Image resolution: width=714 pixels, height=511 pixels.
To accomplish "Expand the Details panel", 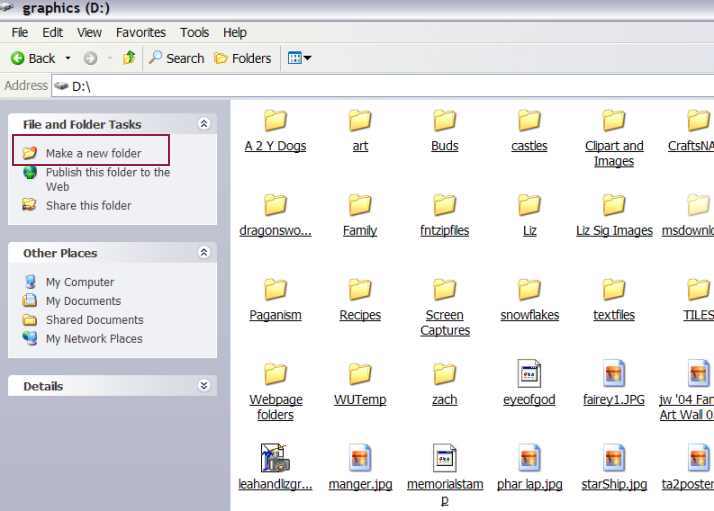I will point(204,386).
